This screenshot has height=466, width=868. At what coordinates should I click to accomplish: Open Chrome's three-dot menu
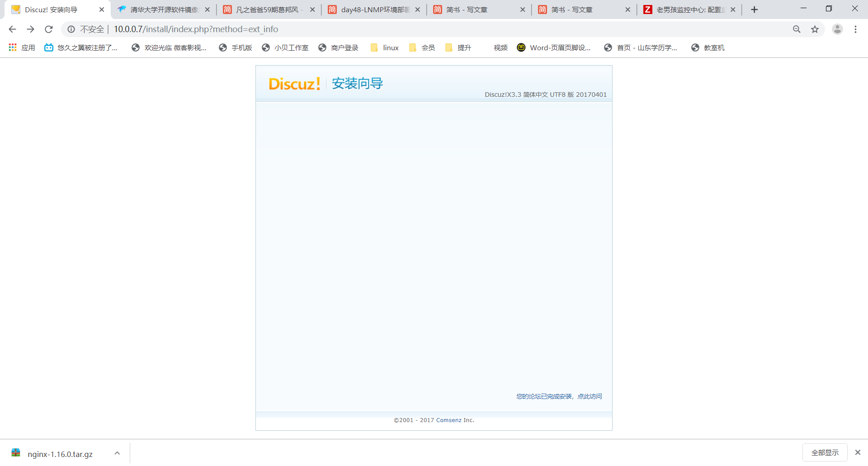pyautogui.click(x=855, y=29)
